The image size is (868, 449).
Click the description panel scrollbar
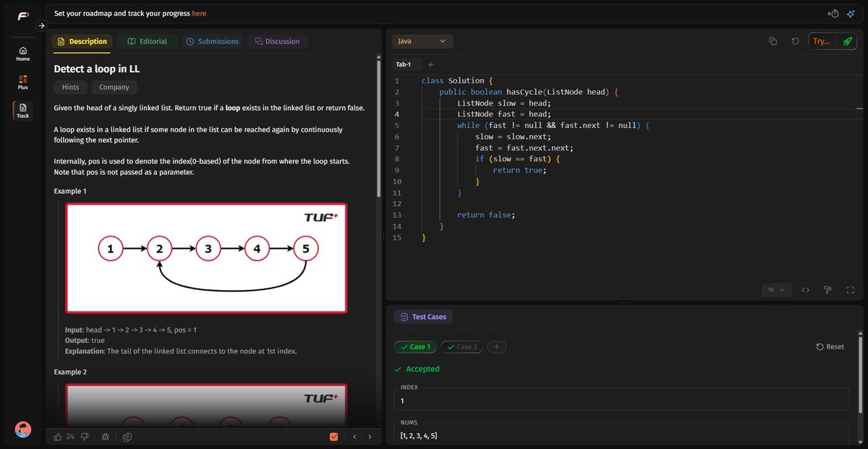pos(378,129)
